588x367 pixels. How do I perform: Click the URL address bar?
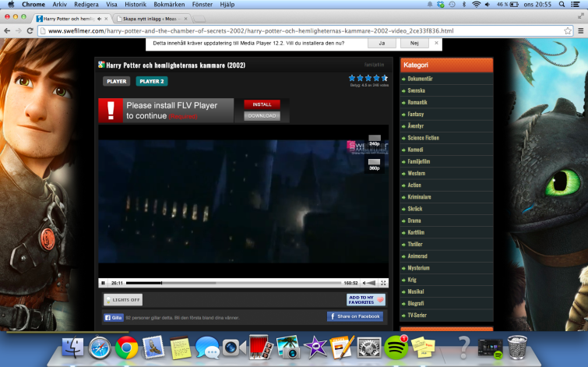(x=296, y=30)
